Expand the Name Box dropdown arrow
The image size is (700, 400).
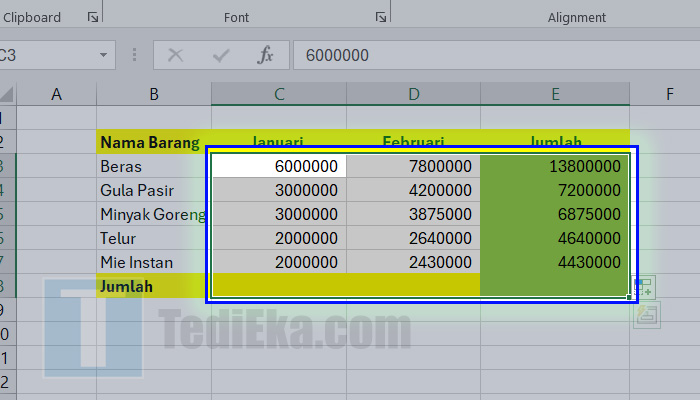pos(103,55)
